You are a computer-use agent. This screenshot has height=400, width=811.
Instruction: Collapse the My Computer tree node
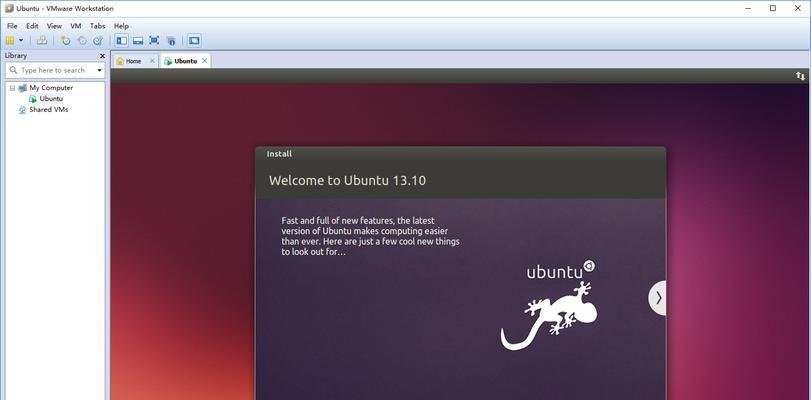pyautogui.click(x=12, y=88)
